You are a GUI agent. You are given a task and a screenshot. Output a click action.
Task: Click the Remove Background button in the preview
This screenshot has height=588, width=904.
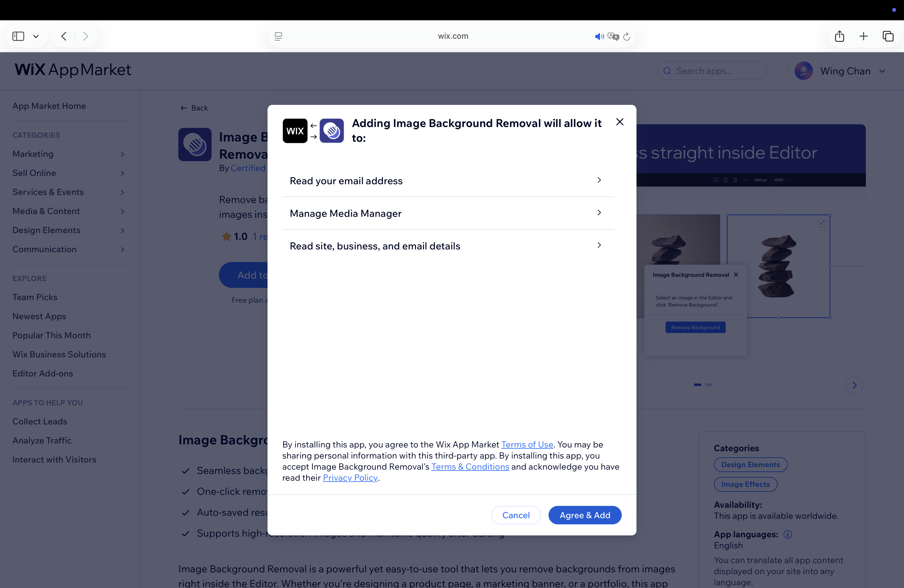(x=695, y=328)
